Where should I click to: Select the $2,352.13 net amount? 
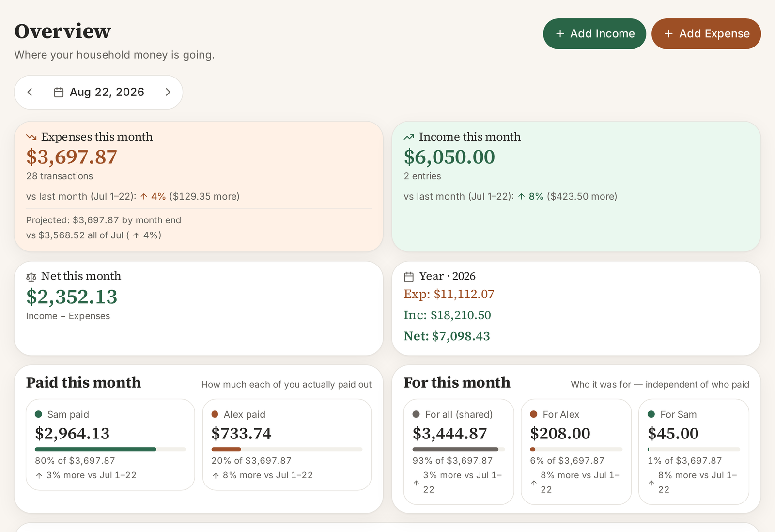coord(72,297)
